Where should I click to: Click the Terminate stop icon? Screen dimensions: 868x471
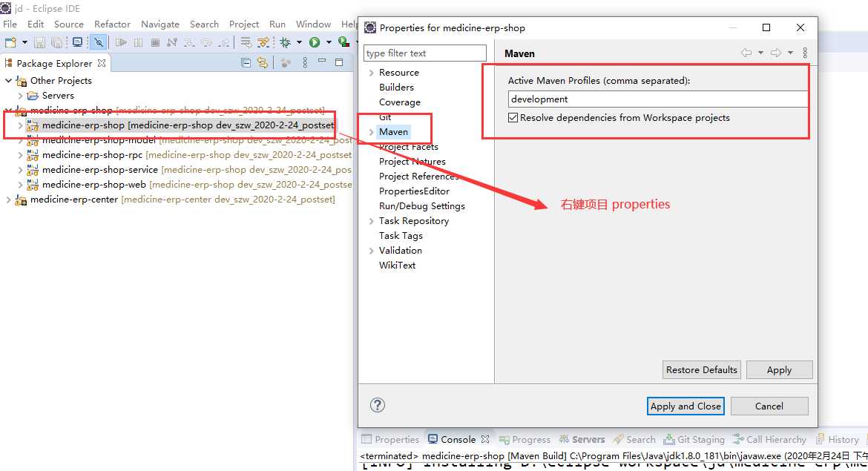[x=155, y=42]
